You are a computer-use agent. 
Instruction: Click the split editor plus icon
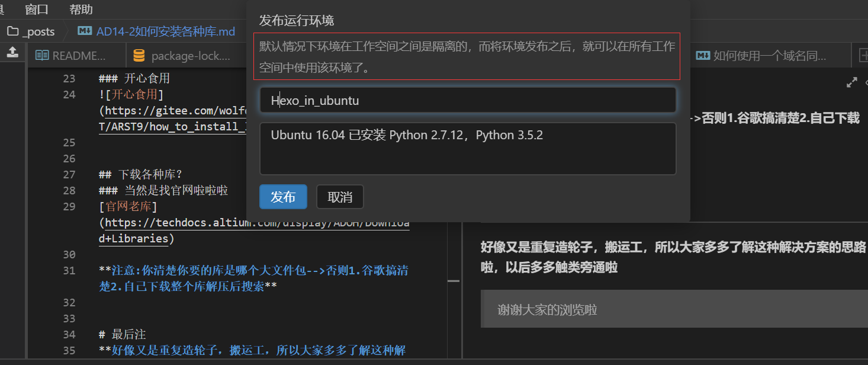(x=863, y=56)
